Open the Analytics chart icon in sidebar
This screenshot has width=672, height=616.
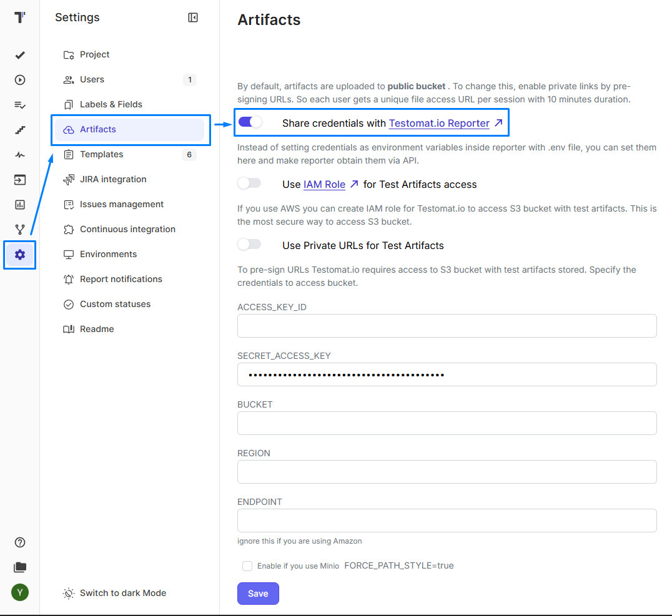pyautogui.click(x=20, y=205)
